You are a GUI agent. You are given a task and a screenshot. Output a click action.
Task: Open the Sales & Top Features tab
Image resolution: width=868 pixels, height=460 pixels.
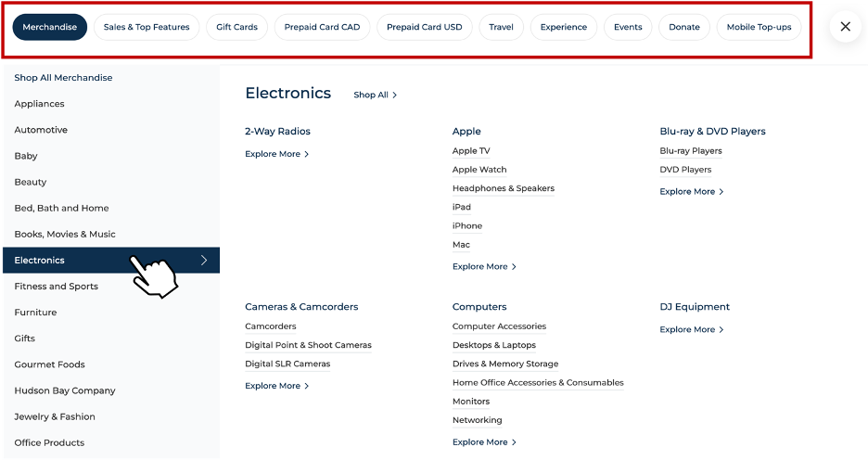coord(147,27)
